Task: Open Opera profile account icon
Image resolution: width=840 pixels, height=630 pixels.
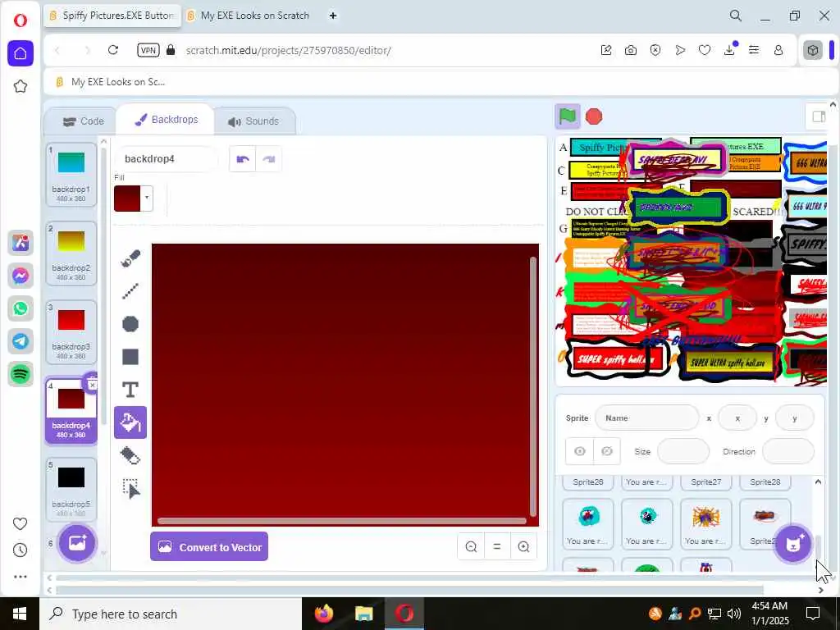Action: [778, 50]
